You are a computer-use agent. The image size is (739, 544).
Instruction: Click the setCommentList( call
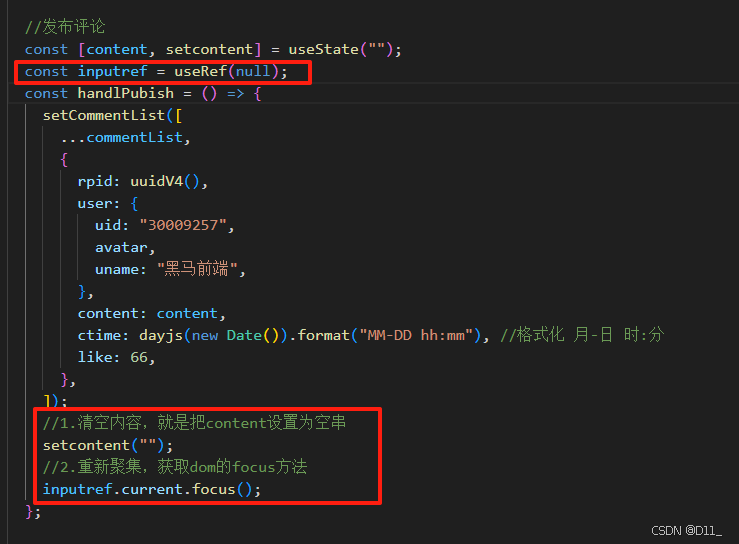(x=108, y=115)
